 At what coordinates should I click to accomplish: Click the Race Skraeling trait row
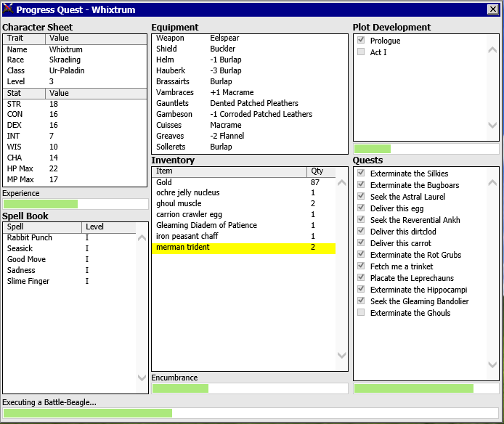pos(75,60)
